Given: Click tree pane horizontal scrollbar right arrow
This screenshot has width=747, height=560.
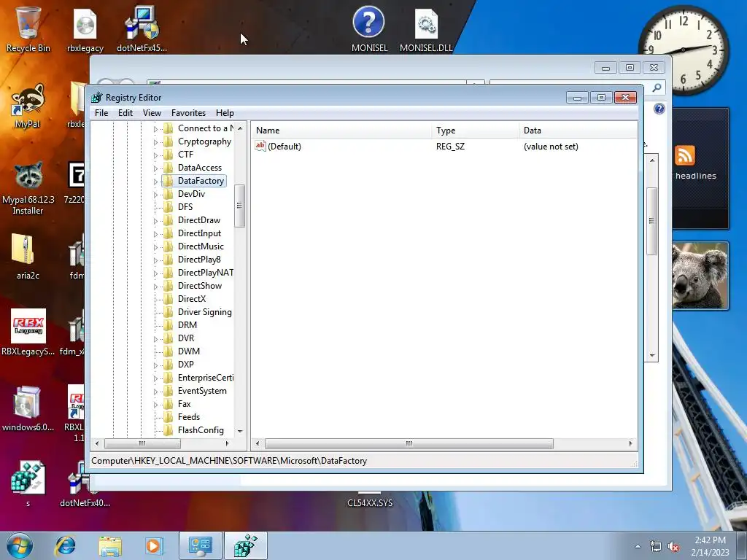Looking at the screenshot, I should point(228,444).
